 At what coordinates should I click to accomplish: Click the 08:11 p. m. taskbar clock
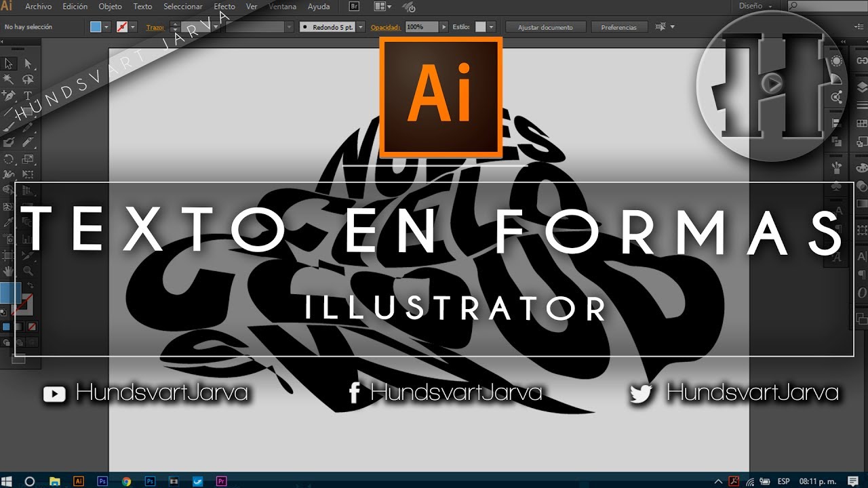(816, 481)
